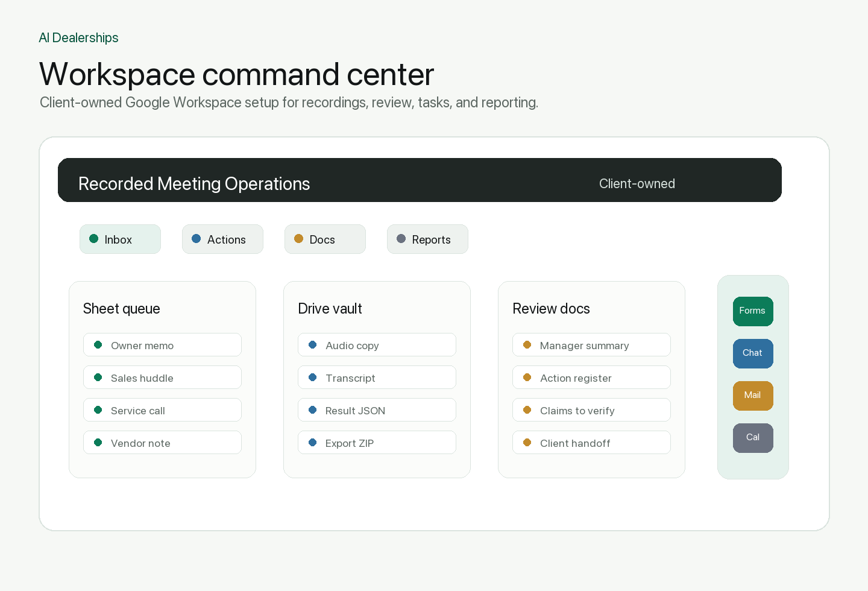Screen dimensions: 868x591
Task: Open the Mail app tile
Action: click(x=753, y=396)
